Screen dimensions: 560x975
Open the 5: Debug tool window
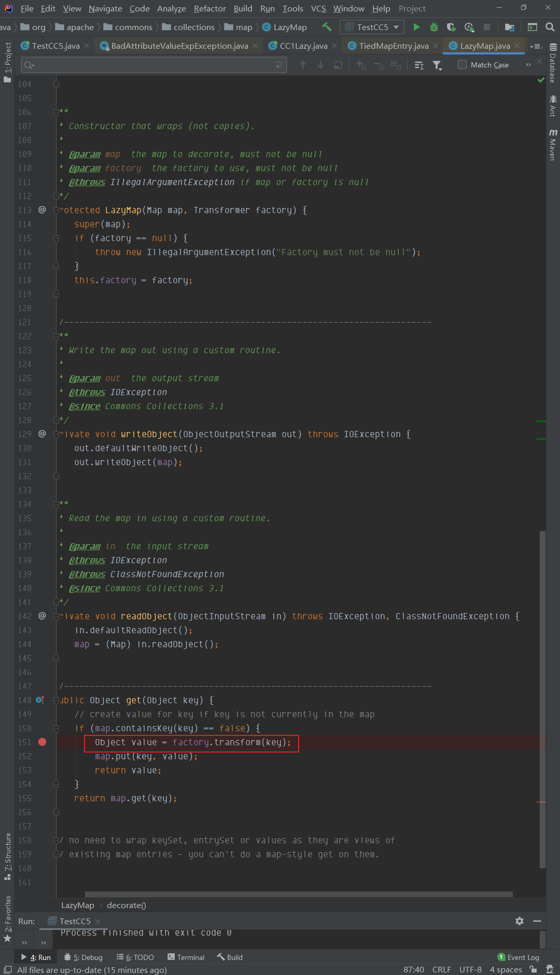(x=83, y=957)
